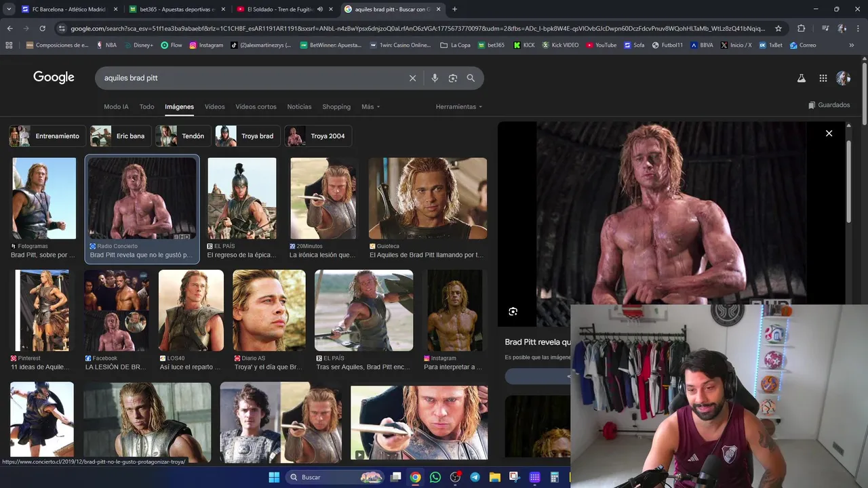Open the Futbol11 bookmark

667,45
